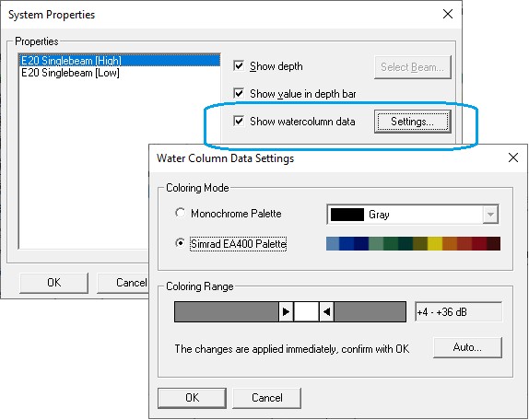Viewport: 529px width, 420px height.
Task: Open the Auto... coloring range button
Action: (467, 347)
